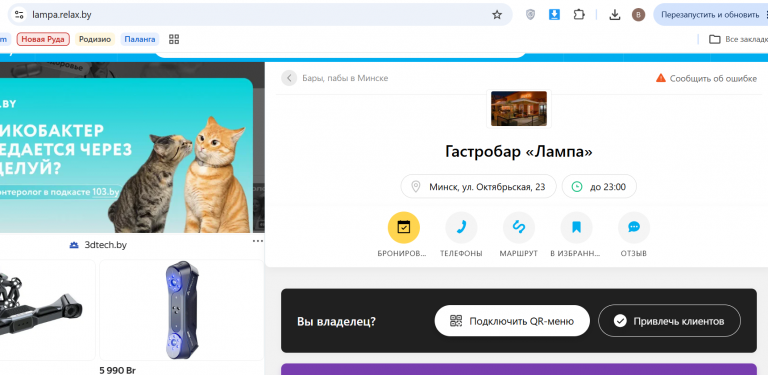Open Бары, пабы в Минске breadcrumb
The height and width of the screenshot is (375, 768).
click(345, 78)
